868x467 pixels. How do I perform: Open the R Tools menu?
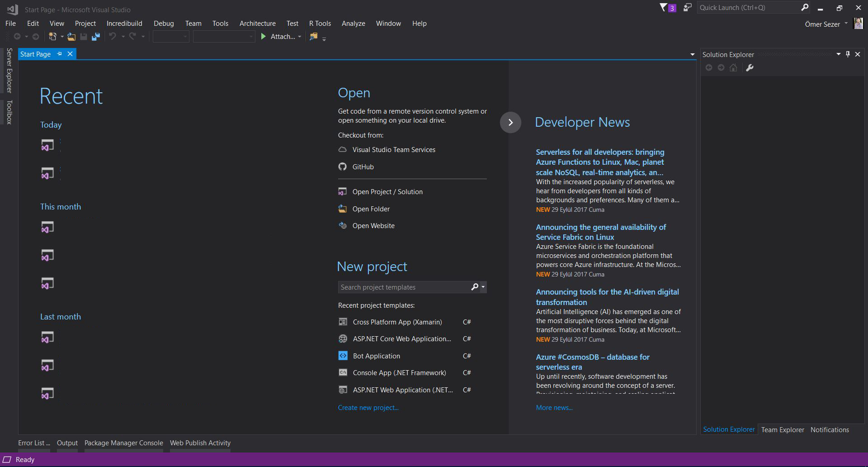320,24
